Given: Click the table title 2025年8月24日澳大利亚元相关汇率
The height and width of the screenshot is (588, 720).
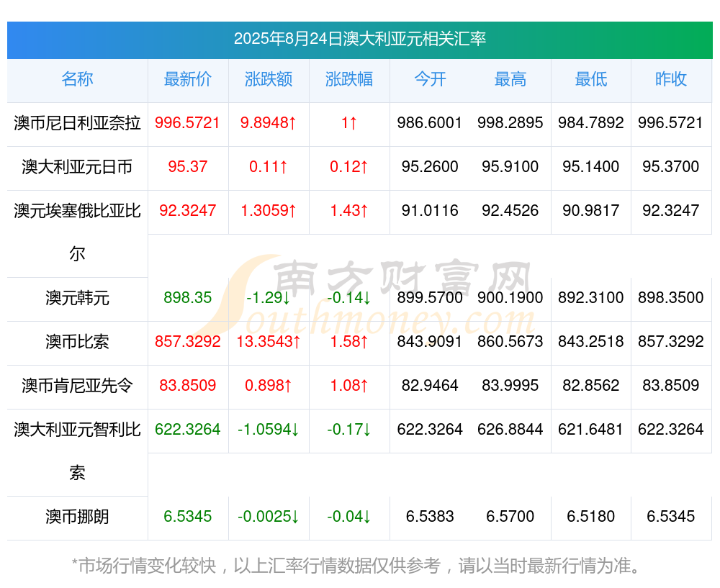Looking at the screenshot, I should 360,39.
